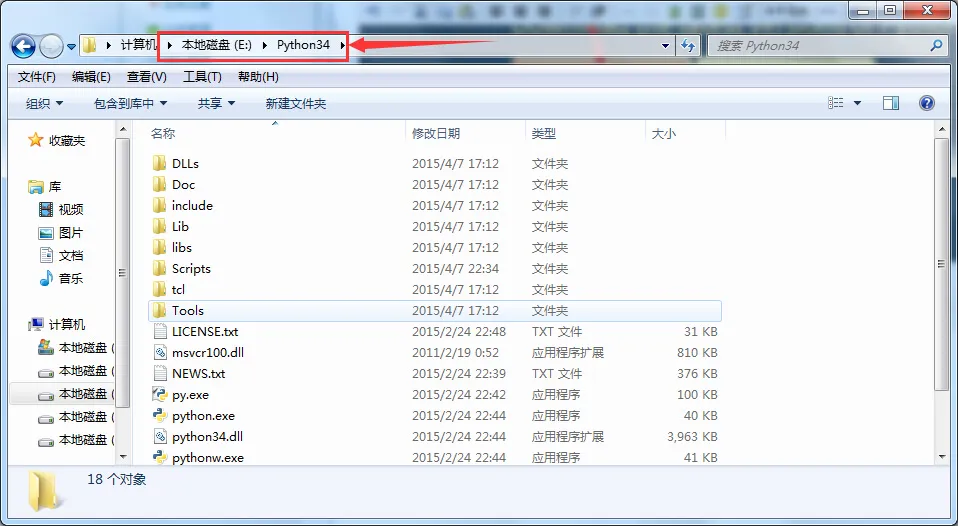This screenshot has width=958, height=526.
Task: Select the include folder icon
Action: 159,205
